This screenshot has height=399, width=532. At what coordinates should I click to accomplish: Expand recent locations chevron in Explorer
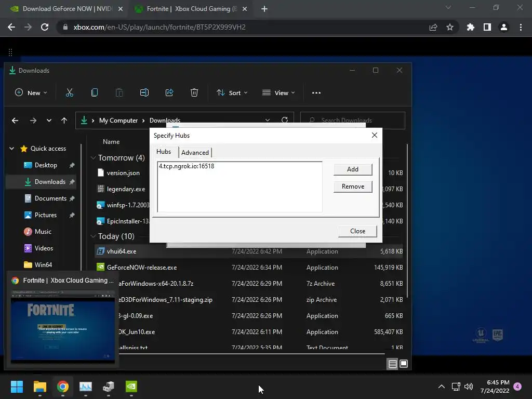(x=49, y=121)
